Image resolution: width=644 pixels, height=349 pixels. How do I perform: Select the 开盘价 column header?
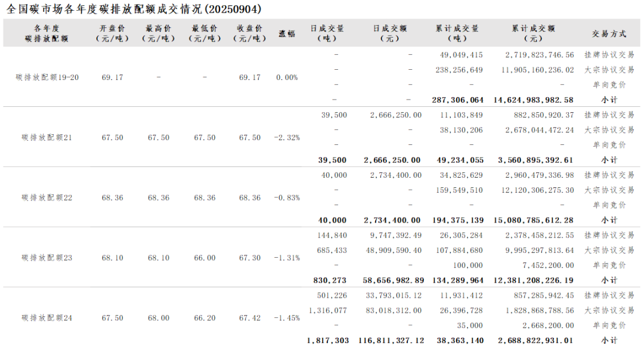[x=113, y=33]
